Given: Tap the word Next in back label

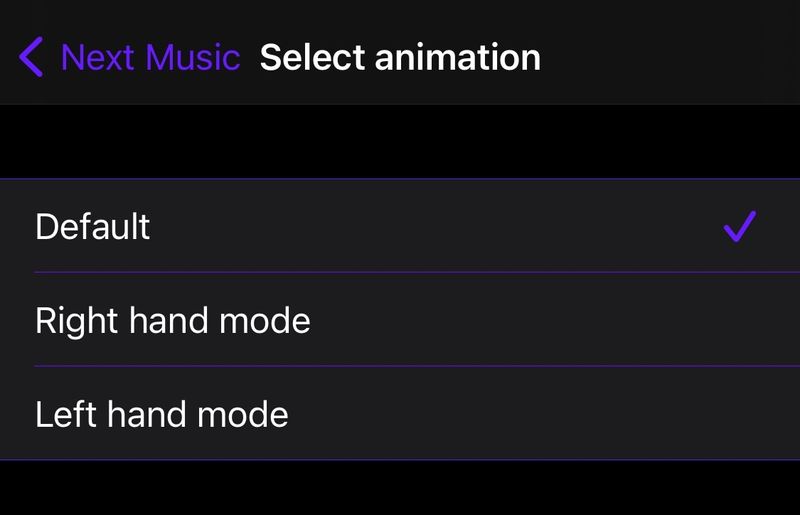Looking at the screenshot, I should (98, 57).
